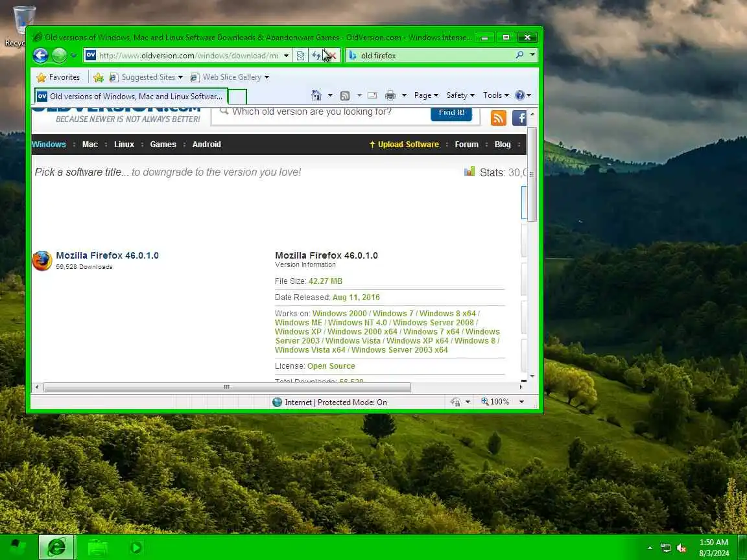
Task: Expand the Print options dropdown arrow
Action: tap(404, 95)
